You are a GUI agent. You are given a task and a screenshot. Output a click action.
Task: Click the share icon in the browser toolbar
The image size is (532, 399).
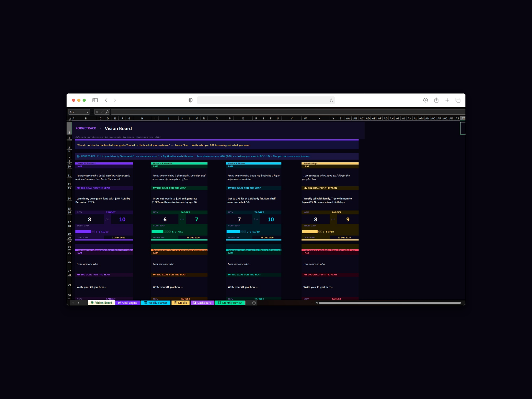[x=436, y=100]
